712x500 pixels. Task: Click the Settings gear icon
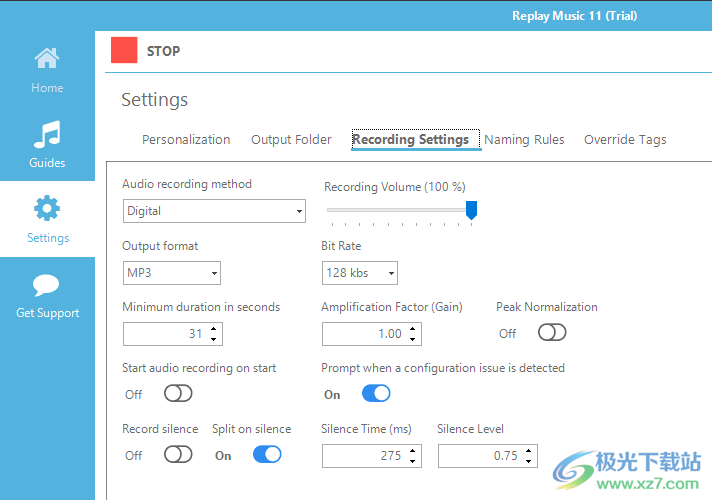click(47, 208)
